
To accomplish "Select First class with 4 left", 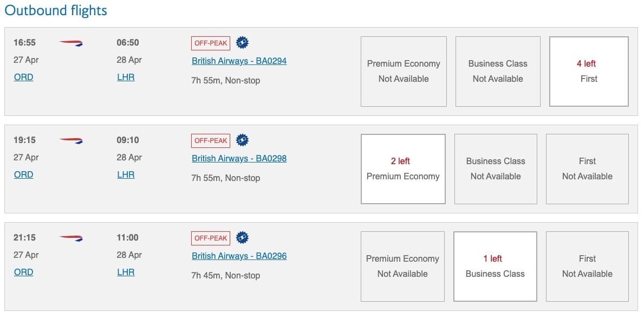I will pos(589,71).
